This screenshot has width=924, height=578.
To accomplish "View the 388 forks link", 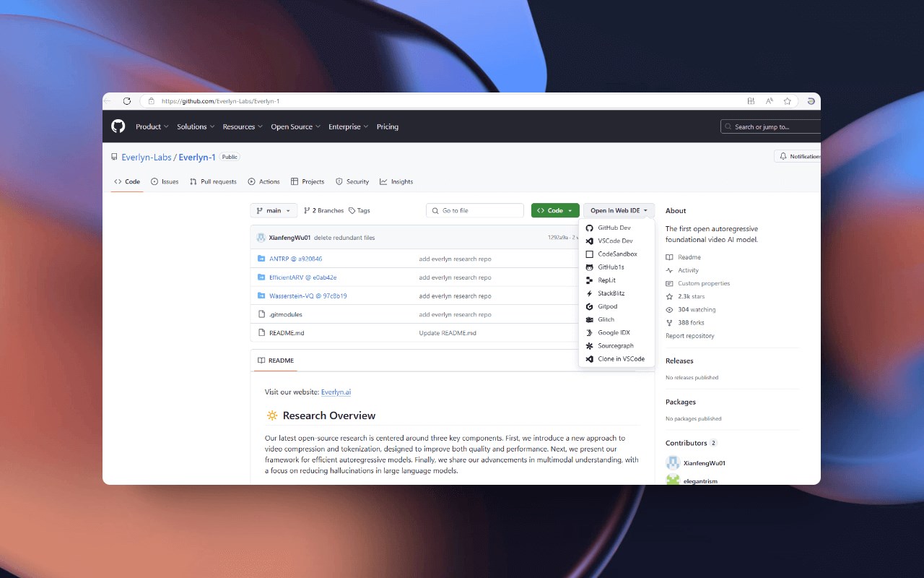I will [685, 323].
